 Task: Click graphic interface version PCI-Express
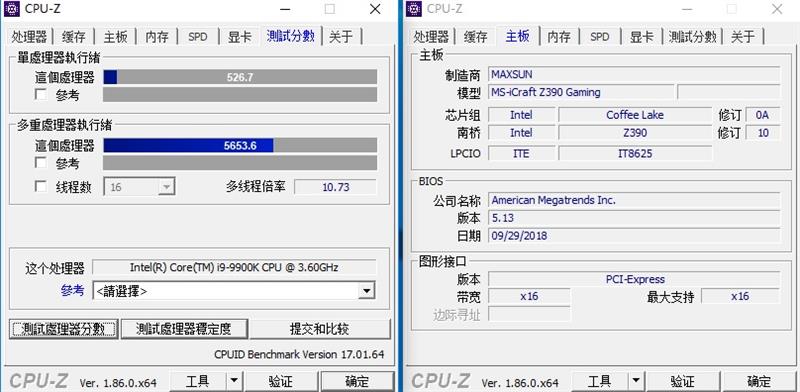pyautogui.click(x=634, y=279)
